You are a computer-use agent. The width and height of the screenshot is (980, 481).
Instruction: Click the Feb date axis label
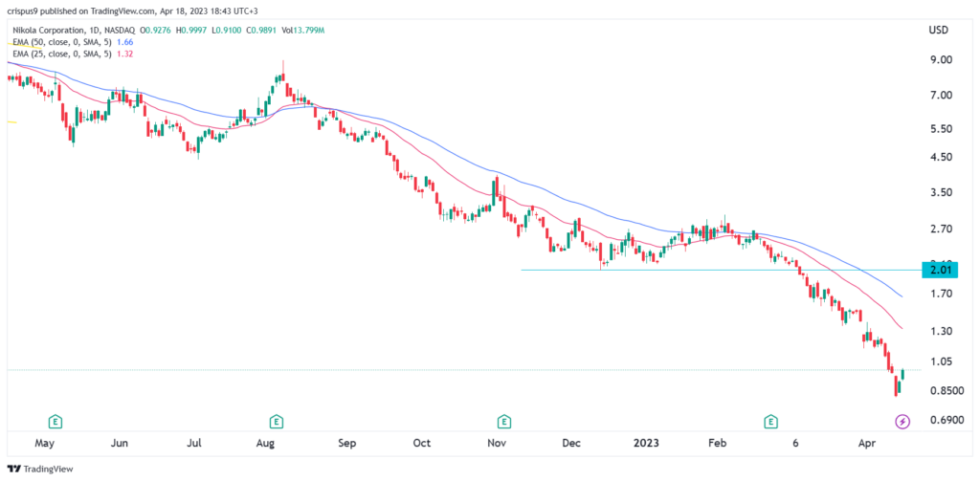(718, 444)
